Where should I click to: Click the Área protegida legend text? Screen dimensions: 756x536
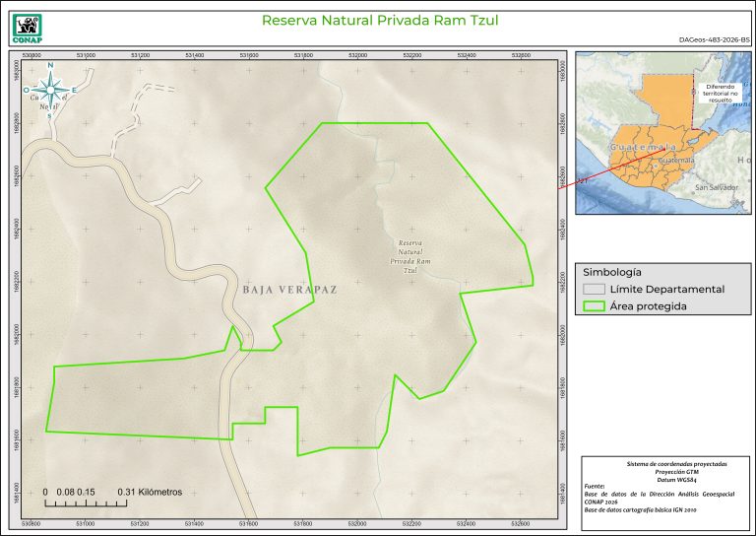pos(648,306)
